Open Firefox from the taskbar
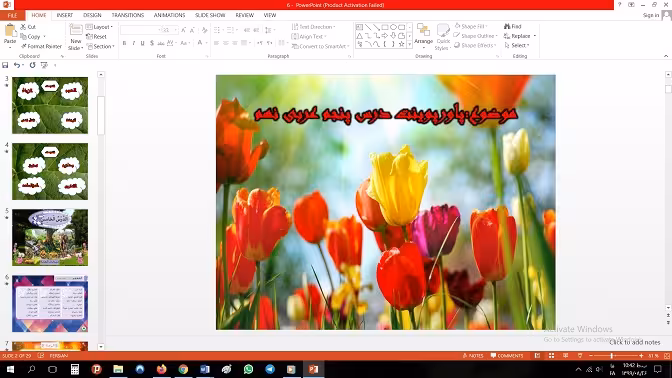The image size is (672, 378). [162, 369]
